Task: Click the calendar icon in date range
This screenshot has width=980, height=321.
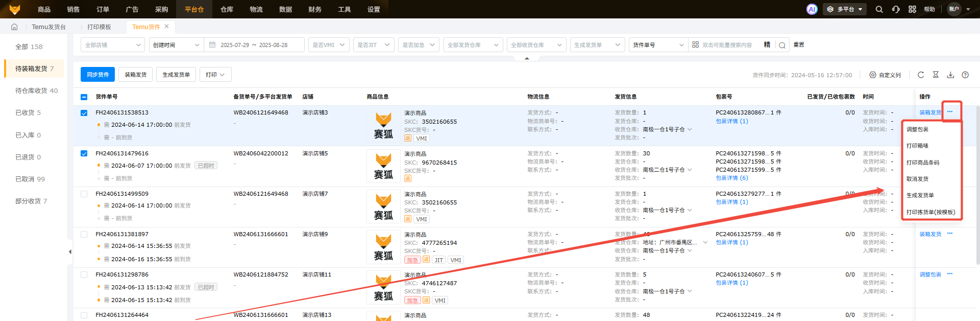Action: pyautogui.click(x=212, y=45)
